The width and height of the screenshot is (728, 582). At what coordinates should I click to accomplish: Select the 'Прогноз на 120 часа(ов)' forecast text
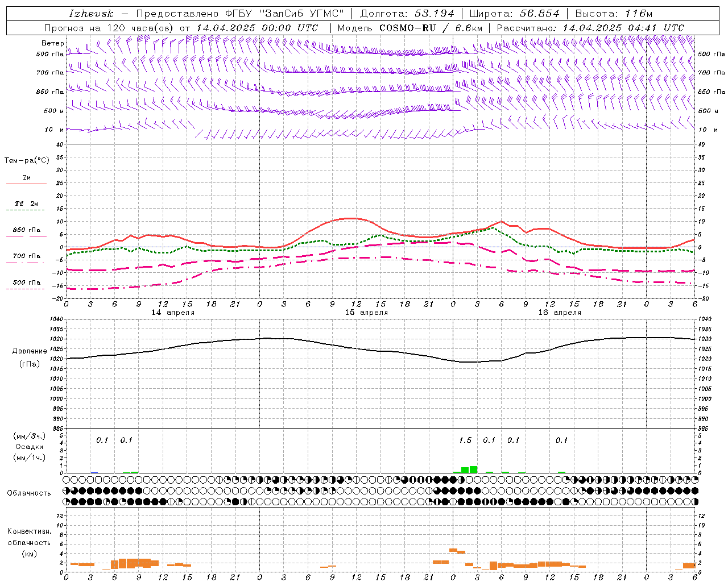pos(109,28)
